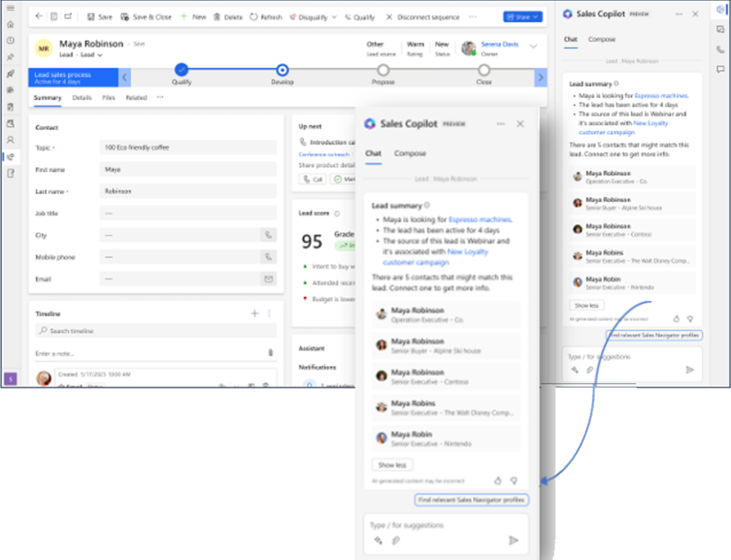This screenshot has width=731, height=560.
Task: Expand header chevron next to Serena Davis
Action: (533, 46)
